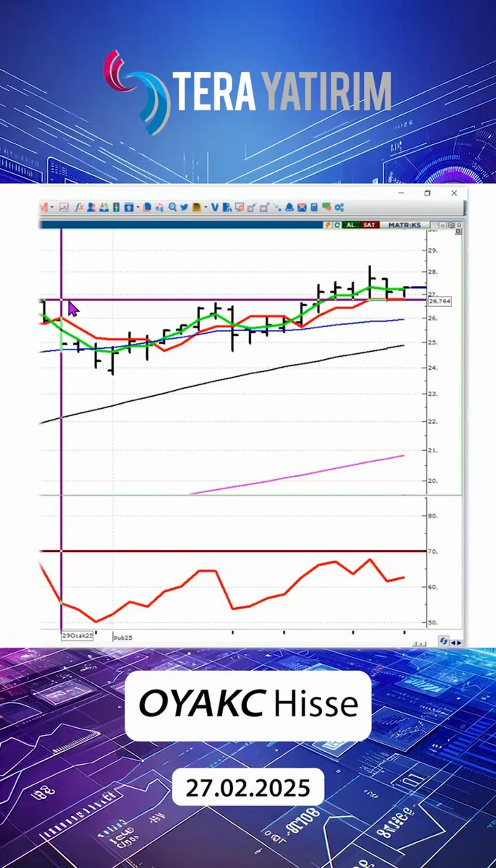The width and height of the screenshot is (496, 868).
Task: Click the small diagonal arrow dots icon
Action: [277, 208]
